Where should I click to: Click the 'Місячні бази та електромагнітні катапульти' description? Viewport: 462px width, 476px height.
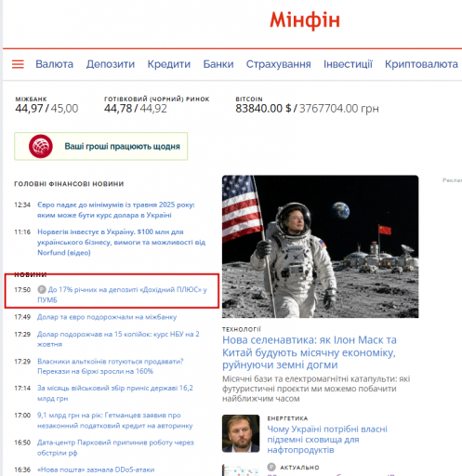click(x=316, y=389)
